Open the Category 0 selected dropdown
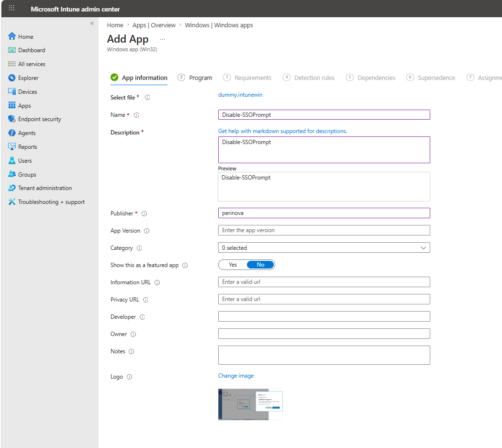This screenshot has width=502, height=448. click(x=324, y=247)
